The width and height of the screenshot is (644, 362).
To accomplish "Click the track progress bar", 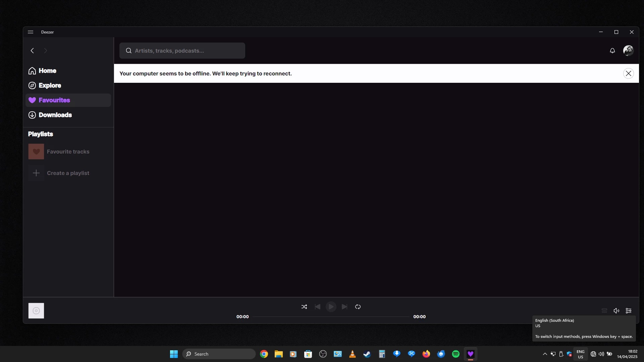I will click(x=331, y=317).
